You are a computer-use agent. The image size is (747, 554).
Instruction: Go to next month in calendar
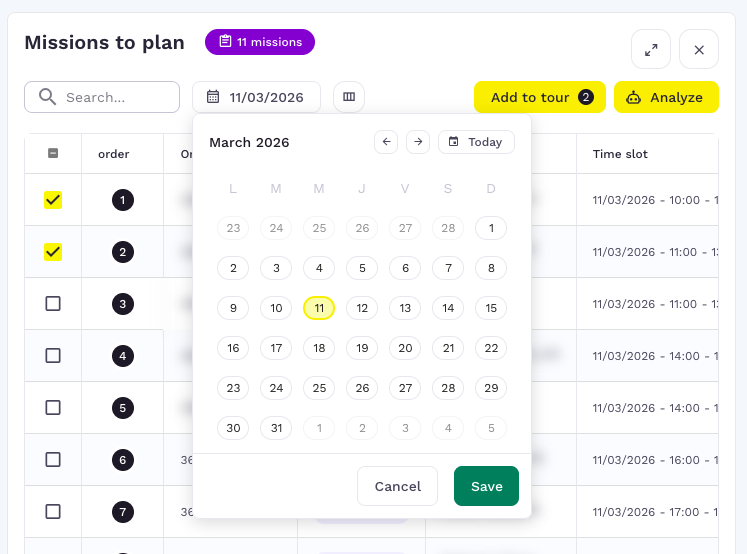pyautogui.click(x=418, y=142)
